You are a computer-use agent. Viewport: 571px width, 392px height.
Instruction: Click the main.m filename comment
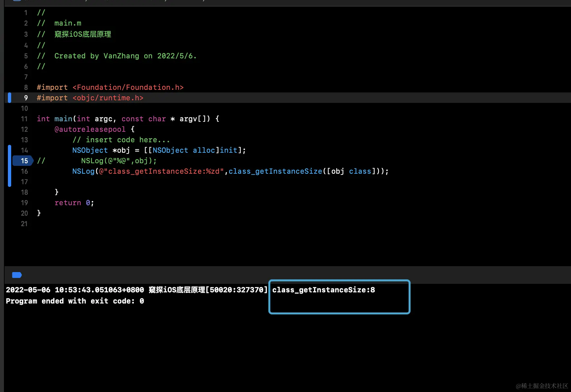pos(59,23)
